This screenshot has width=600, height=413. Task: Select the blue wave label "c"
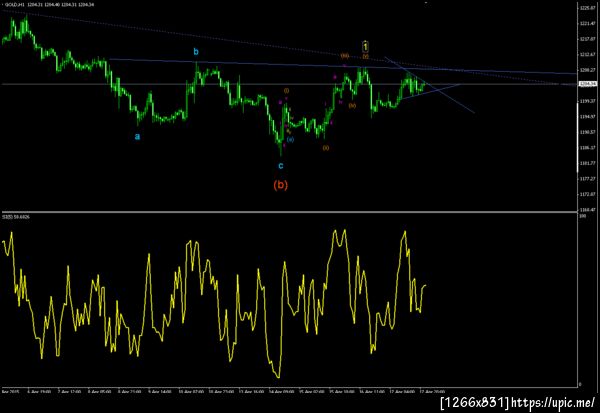pyautogui.click(x=281, y=166)
